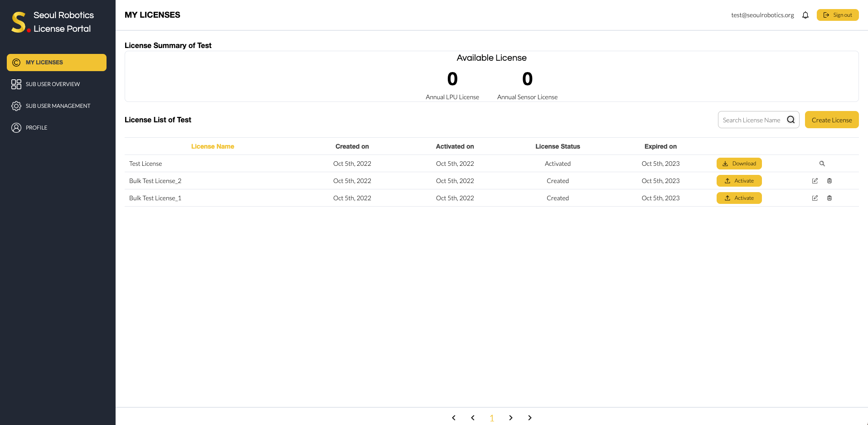Delete Bulk Test License_2 with trash icon
This screenshot has height=425, width=868.
[x=829, y=181]
